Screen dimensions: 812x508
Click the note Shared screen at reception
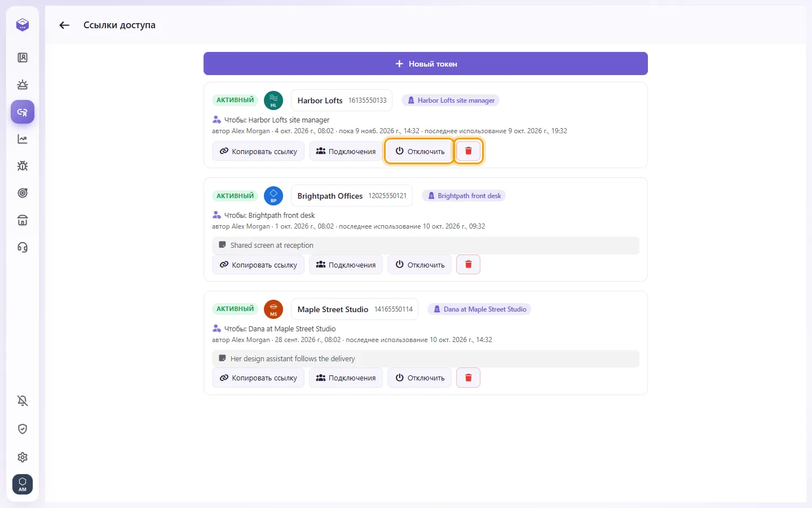click(426, 246)
